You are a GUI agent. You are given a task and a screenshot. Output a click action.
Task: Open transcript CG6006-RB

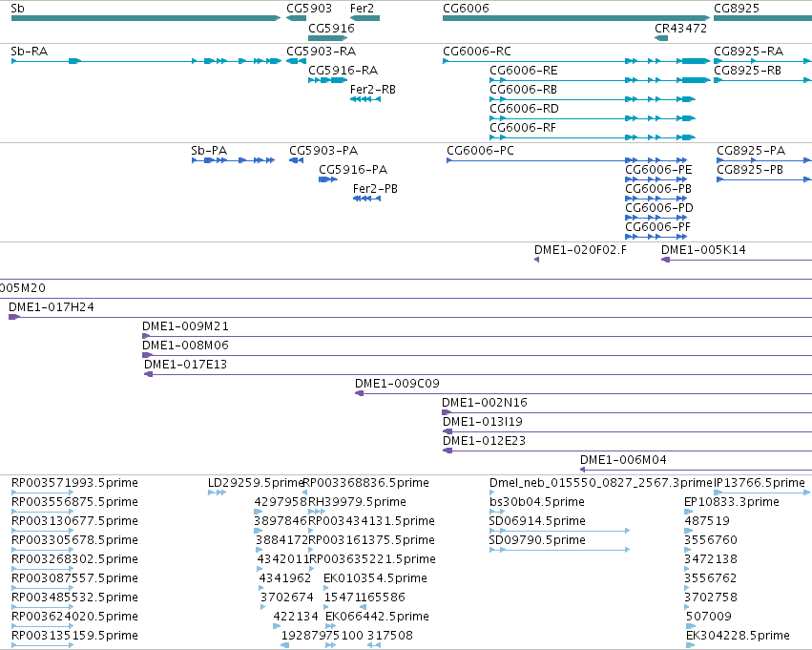[x=524, y=90]
